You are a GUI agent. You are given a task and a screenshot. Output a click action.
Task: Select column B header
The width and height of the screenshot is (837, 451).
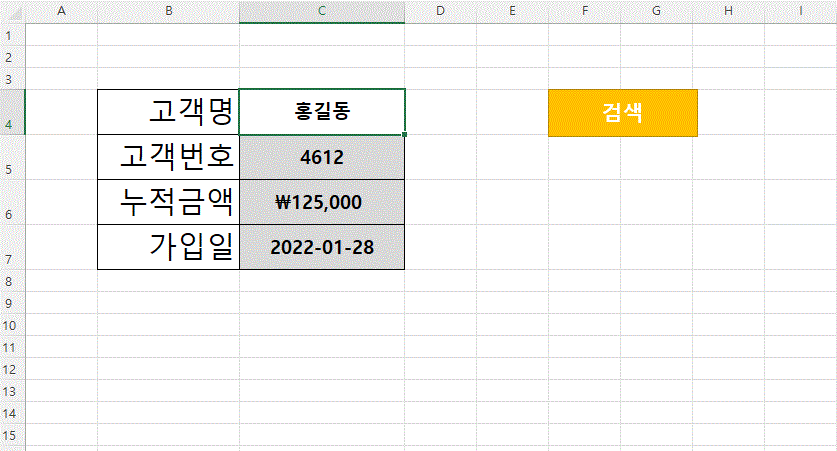(168, 11)
